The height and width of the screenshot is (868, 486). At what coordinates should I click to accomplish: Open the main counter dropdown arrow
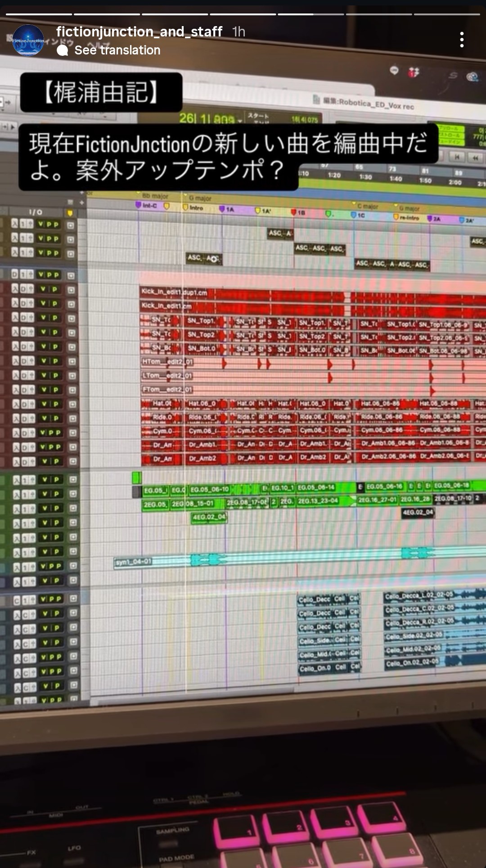click(240, 121)
